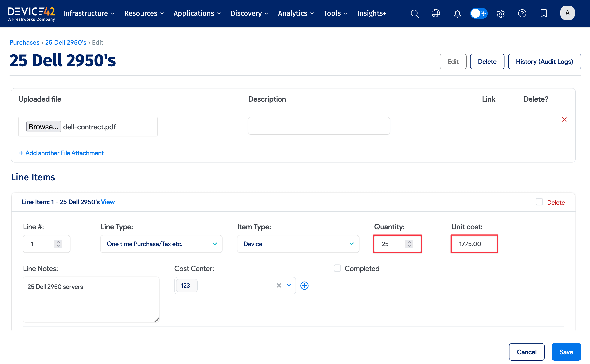
Task: Click red X to delete file attachment
Action: 564,120
